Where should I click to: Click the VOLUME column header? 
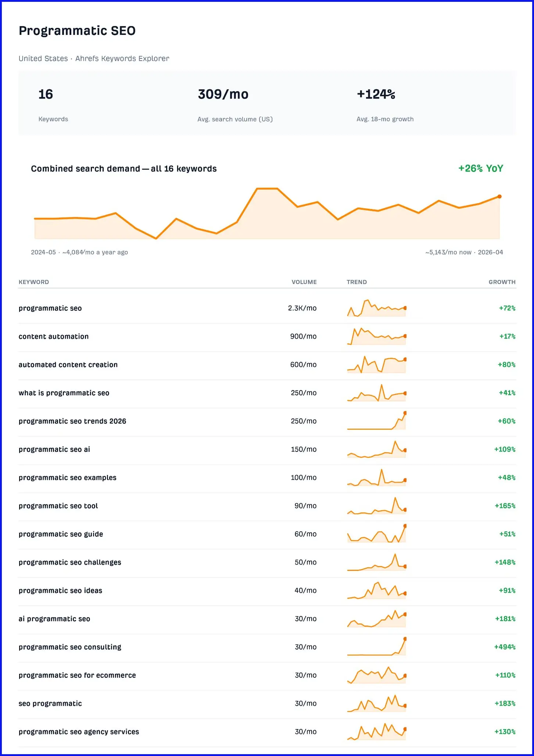304,282
